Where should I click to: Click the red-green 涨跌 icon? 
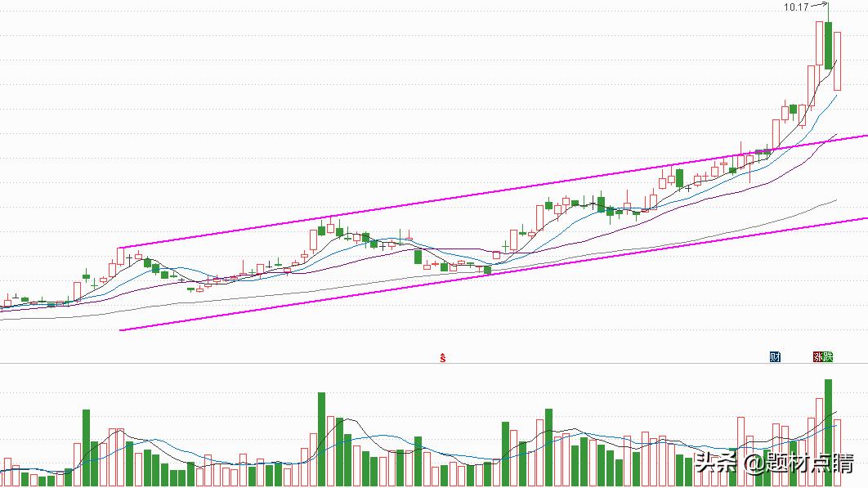point(822,356)
